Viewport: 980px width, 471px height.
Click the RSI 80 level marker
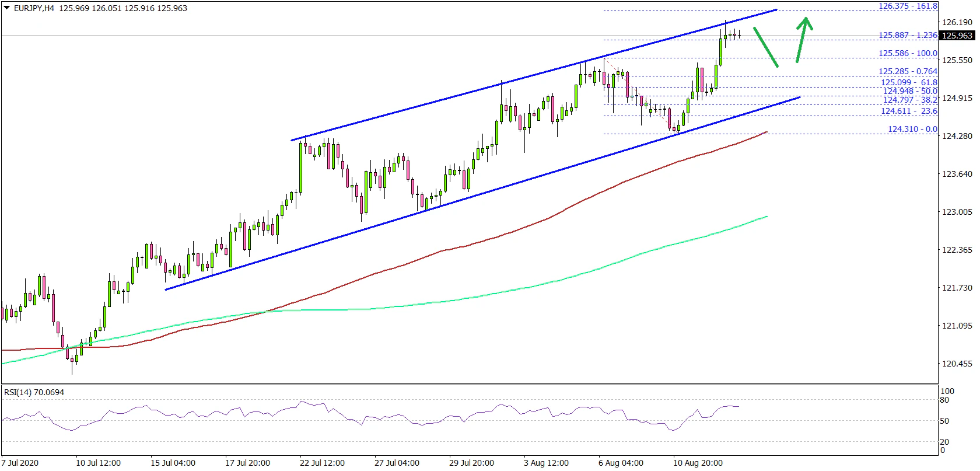tap(944, 400)
